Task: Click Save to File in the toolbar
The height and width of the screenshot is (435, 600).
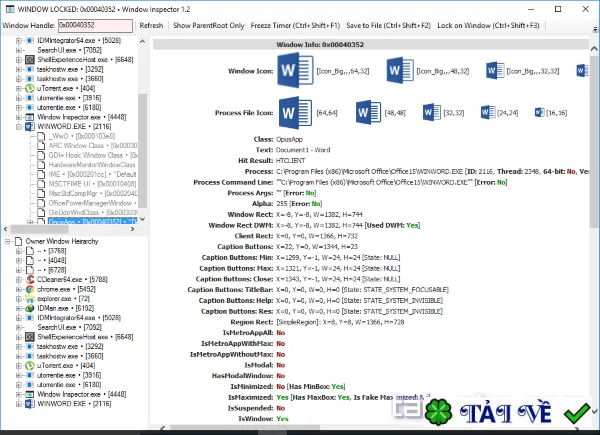Action: coord(388,26)
